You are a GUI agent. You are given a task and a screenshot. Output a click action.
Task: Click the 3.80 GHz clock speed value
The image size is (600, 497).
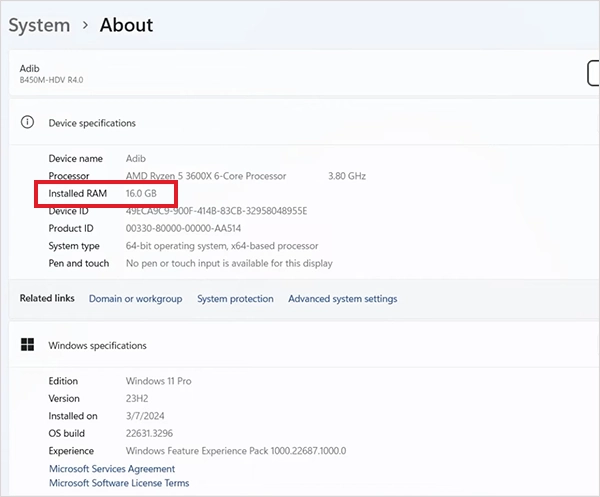tap(347, 176)
